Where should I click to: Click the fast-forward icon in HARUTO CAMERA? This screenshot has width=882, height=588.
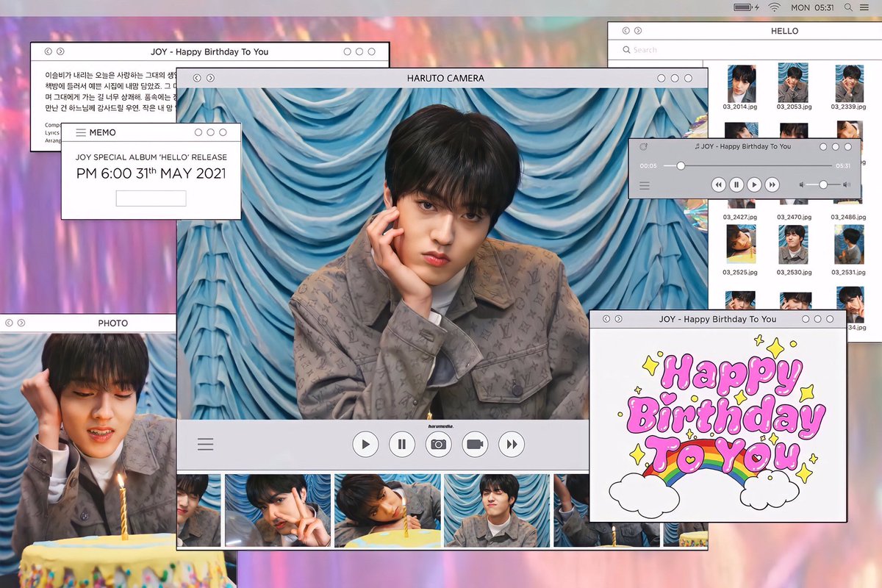[x=512, y=444]
